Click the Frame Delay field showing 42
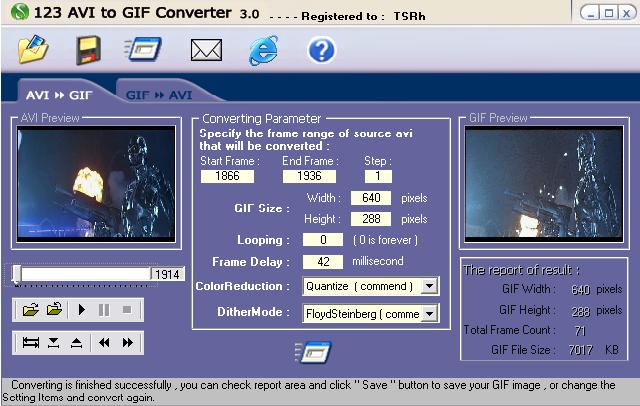Image resolution: width=640 pixels, height=406 pixels. point(323,261)
